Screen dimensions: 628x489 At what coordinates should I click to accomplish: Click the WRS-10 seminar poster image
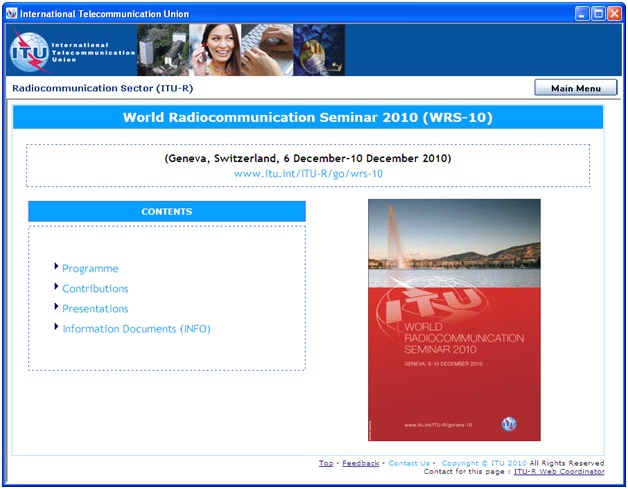tap(454, 320)
